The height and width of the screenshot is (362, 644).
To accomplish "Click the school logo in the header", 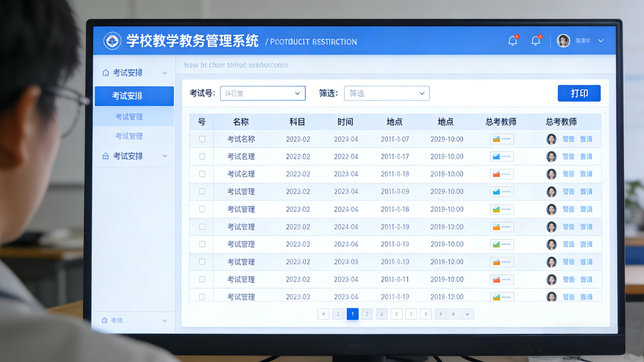I will click(x=112, y=41).
